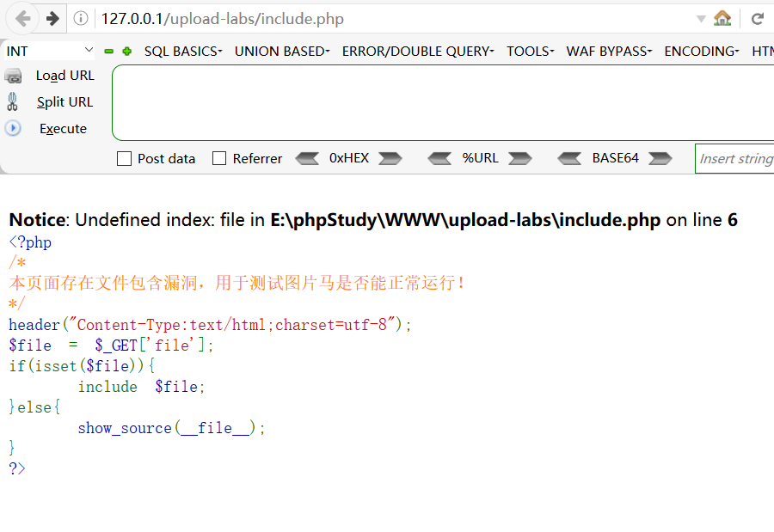Open the WAF BYPASS menu
The image size is (774, 532).
point(609,51)
